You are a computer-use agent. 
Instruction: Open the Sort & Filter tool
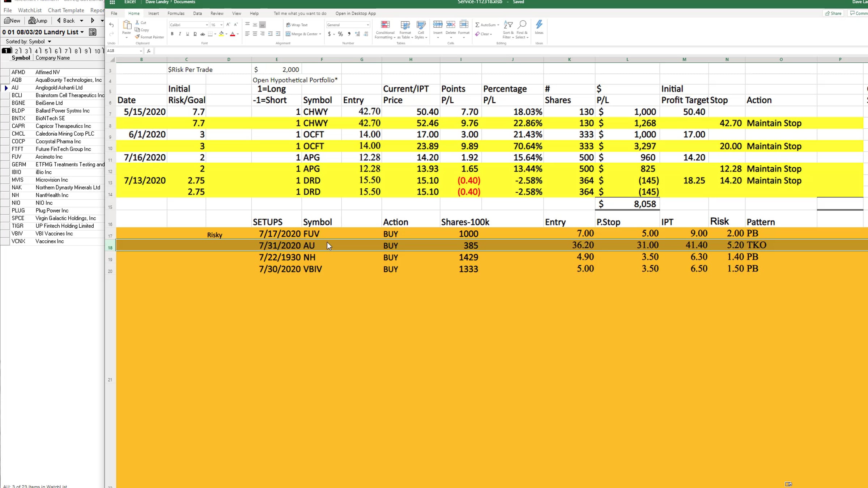pos(508,30)
